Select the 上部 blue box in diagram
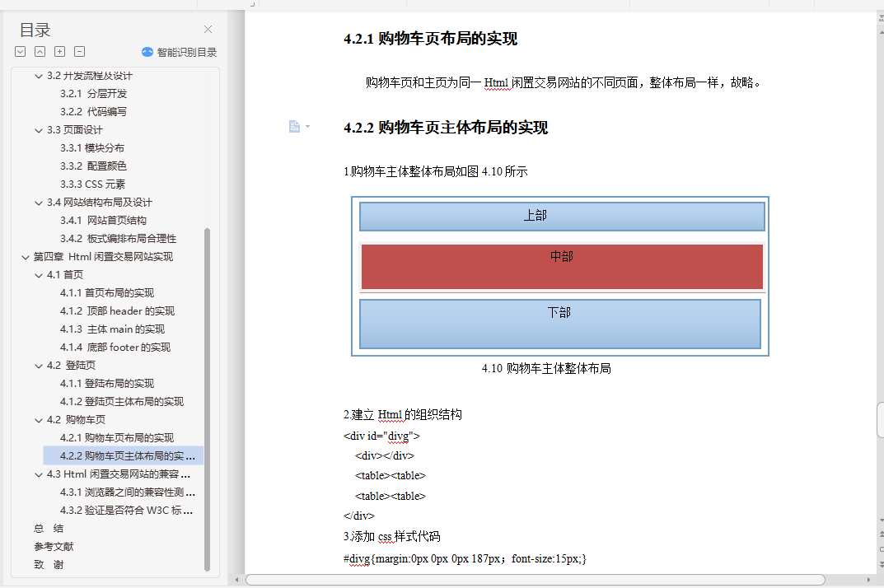The image size is (884, 588). point(562,217)
